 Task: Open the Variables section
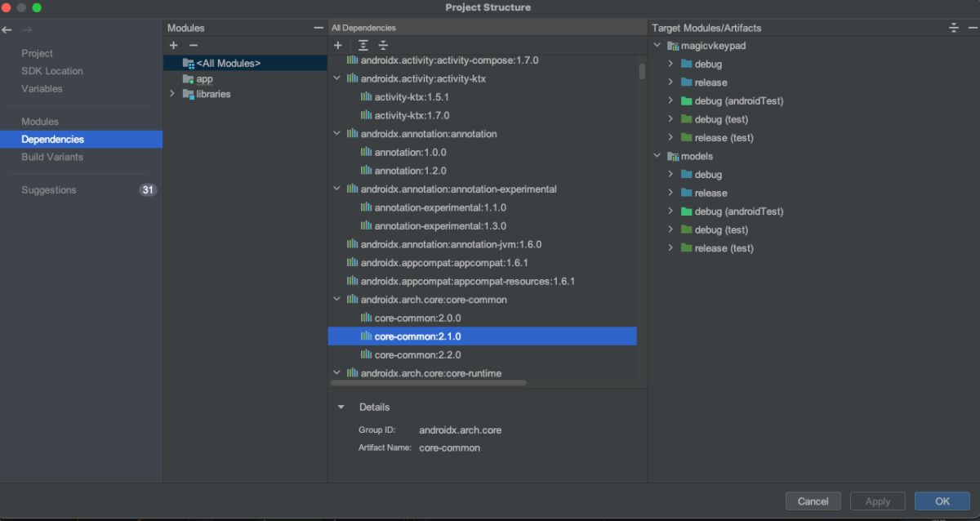coord(42,88)
